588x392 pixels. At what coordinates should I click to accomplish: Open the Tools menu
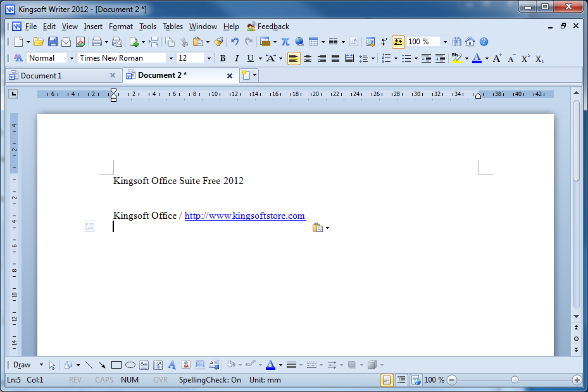(x=147, y=27)
